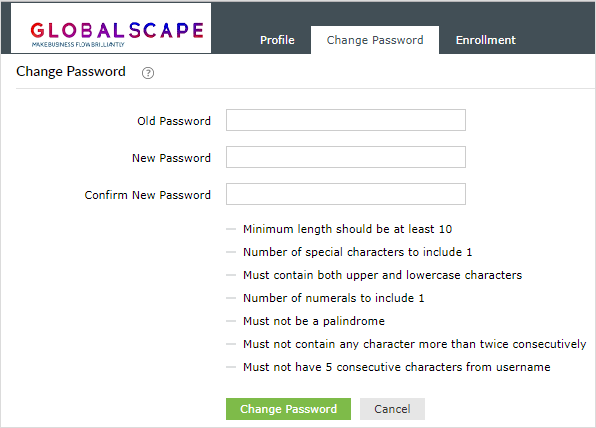Switch to the Enrollment tab

pyautogui.click(x=486, y=40)
